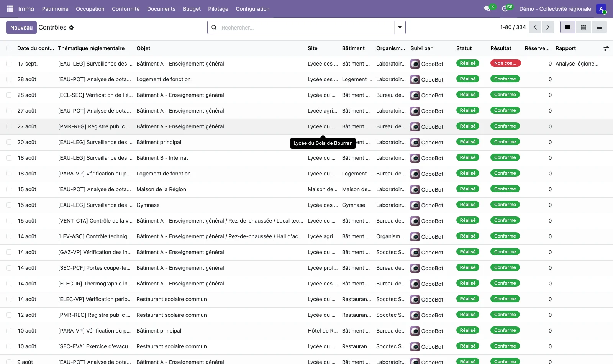Open the Documents menu
This screenshot has width=613, height=364.
click(x=161, y=9)
